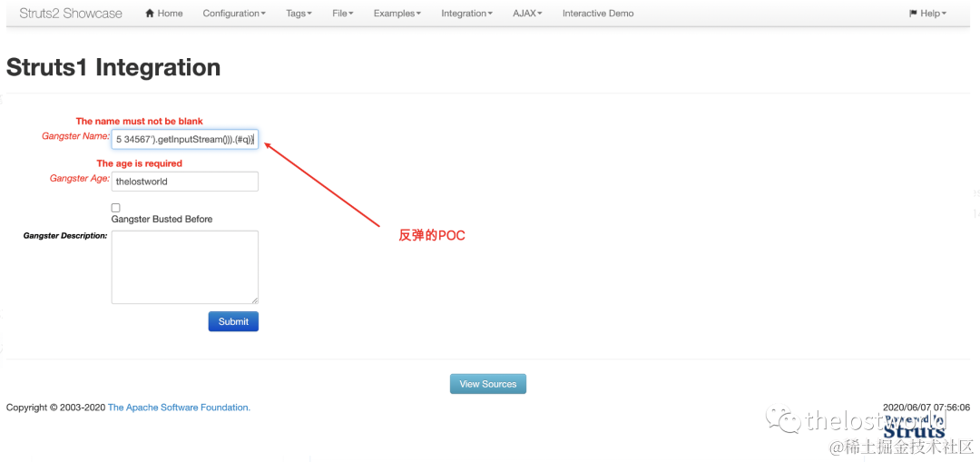
Task: Submit the gangster form
Action: [233, 321]
